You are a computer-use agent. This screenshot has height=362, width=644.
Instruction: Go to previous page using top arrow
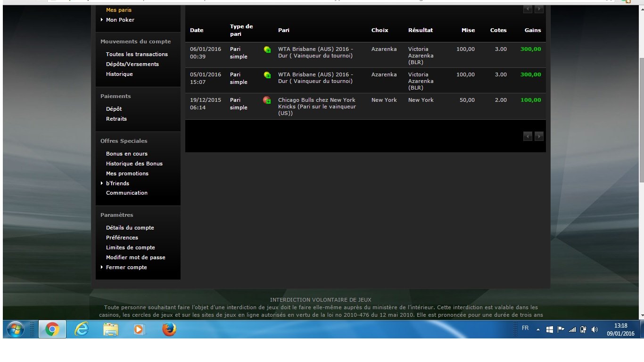click(x=528, y=9)
